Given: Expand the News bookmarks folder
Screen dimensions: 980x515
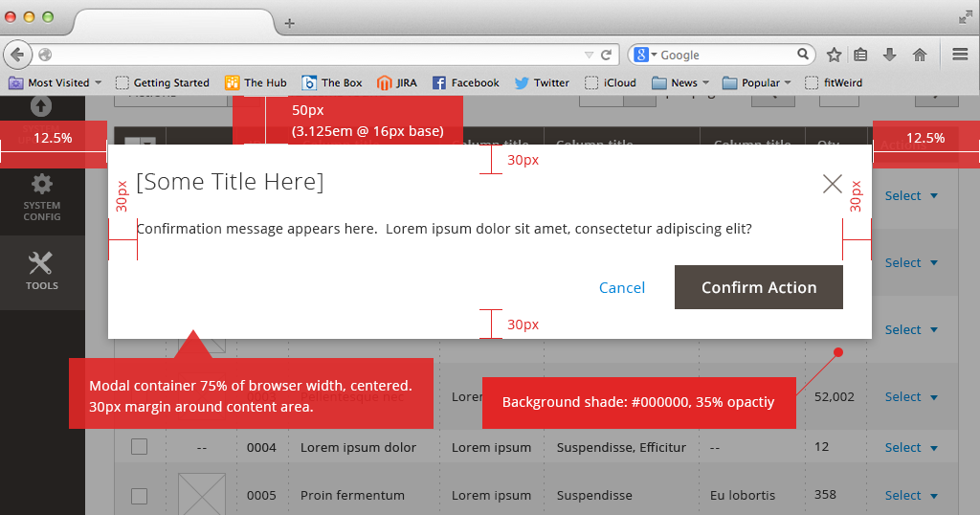Looking at the screenshot, I should coord(680,82).
